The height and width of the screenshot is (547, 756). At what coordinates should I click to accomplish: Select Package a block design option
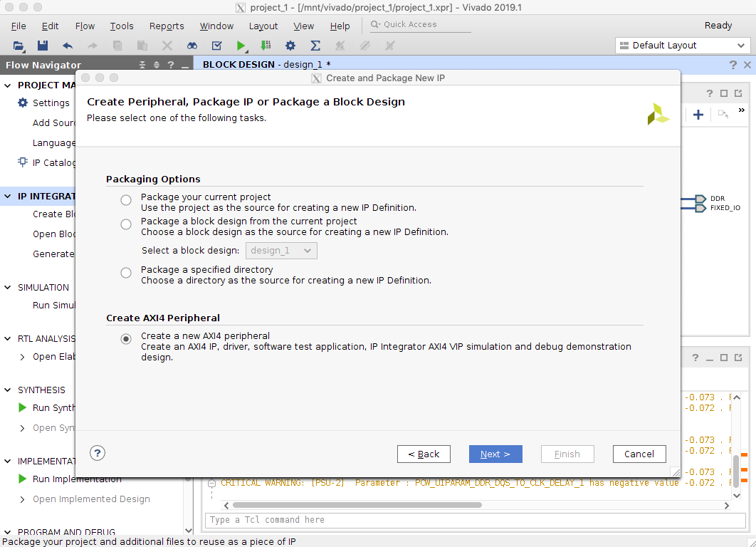click(126, 224)
